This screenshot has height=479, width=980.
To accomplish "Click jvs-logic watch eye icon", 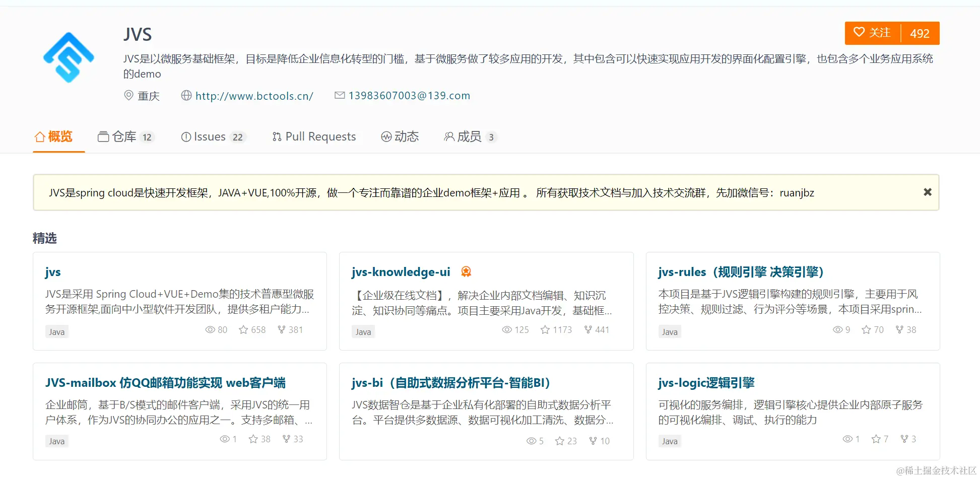I will pyautogui.click(x=847, y=439).
